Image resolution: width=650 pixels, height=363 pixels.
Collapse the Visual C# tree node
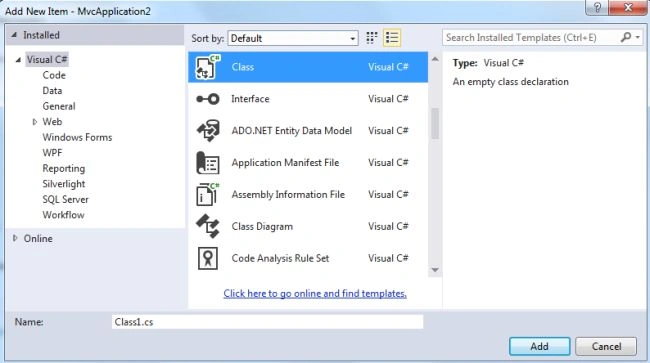[18, 60]
